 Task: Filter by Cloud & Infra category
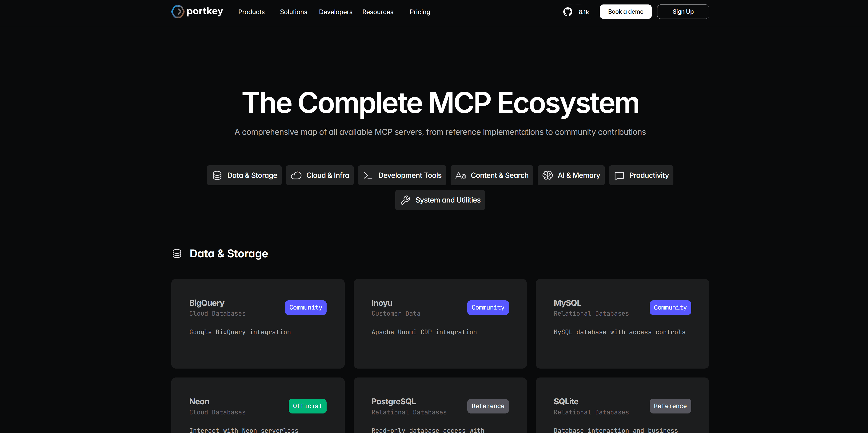tap(320, 175)
